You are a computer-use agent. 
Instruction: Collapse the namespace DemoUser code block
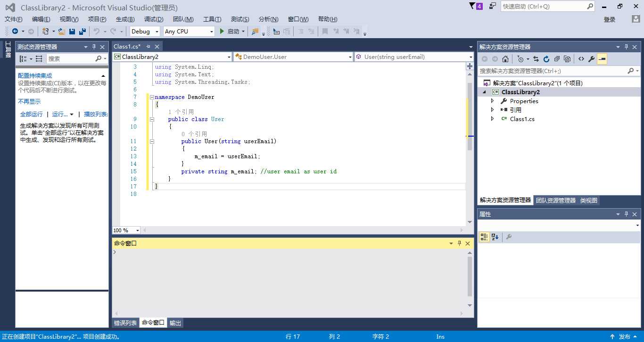(152, 97)
